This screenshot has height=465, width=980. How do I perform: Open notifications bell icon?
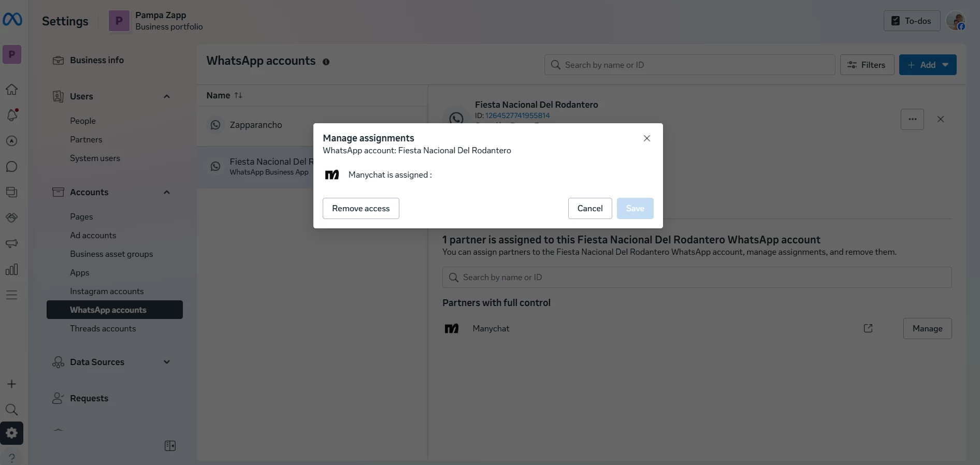tap(11, 115)
